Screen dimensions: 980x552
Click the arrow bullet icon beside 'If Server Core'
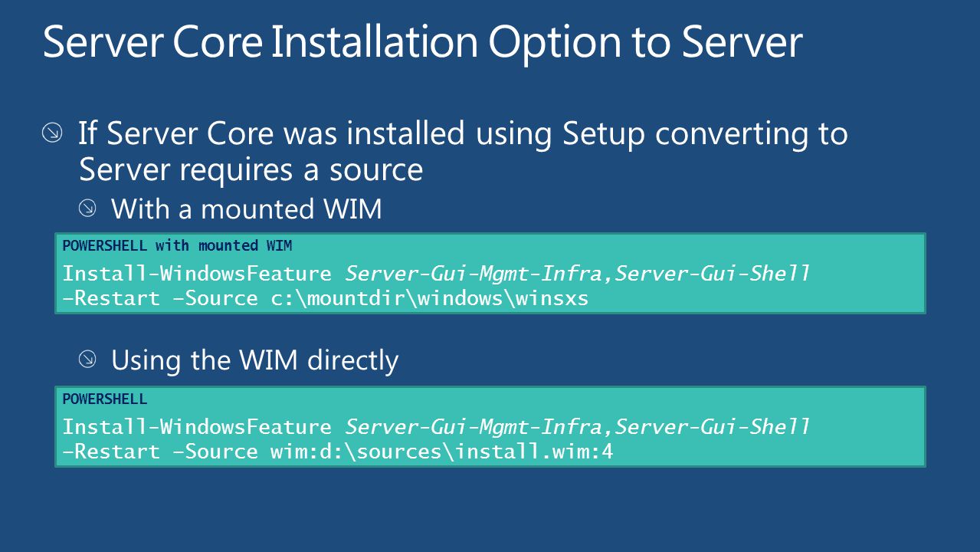click(x=51, y=135)
